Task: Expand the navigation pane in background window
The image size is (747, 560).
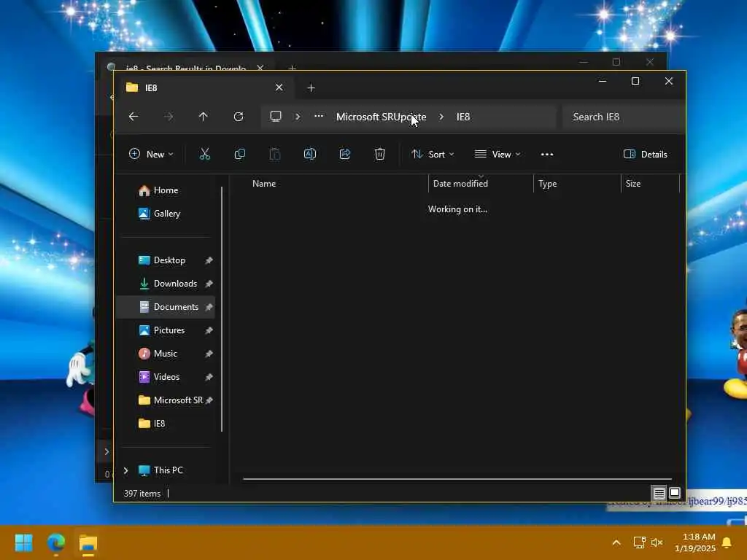Action: [x=107, y=451]
